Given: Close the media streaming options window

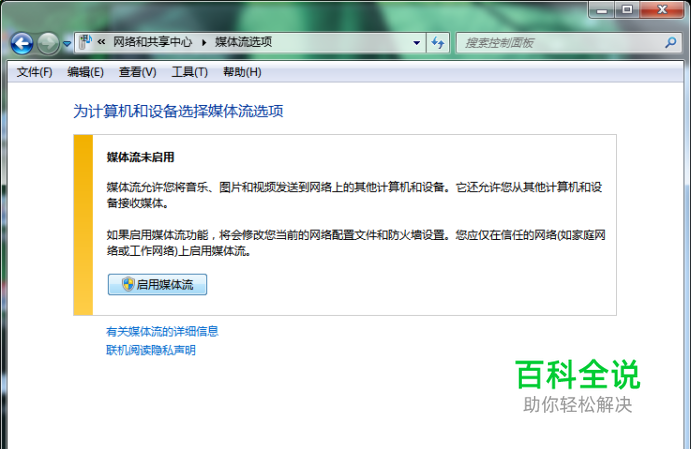Looking at the screenshot, I should [662, 10].
